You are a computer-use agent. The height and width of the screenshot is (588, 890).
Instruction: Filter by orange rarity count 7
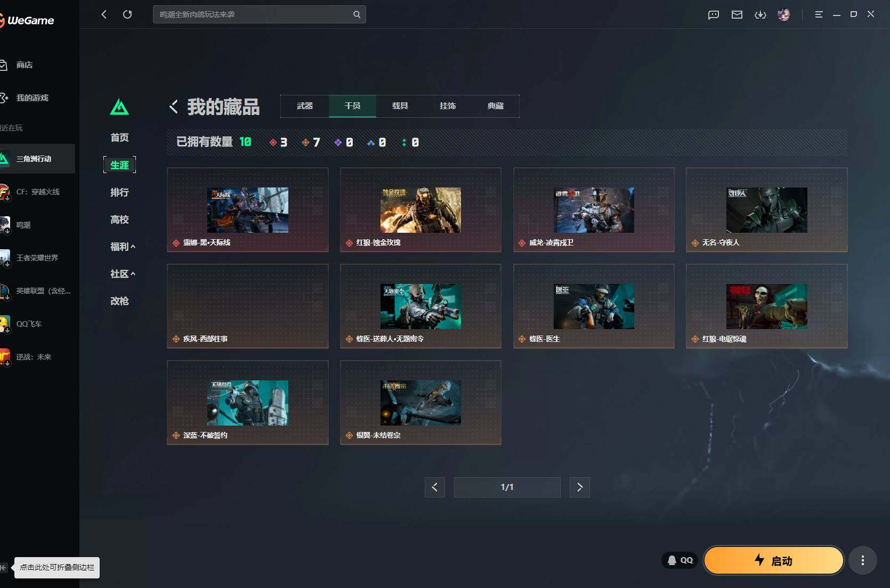point(311,142)
